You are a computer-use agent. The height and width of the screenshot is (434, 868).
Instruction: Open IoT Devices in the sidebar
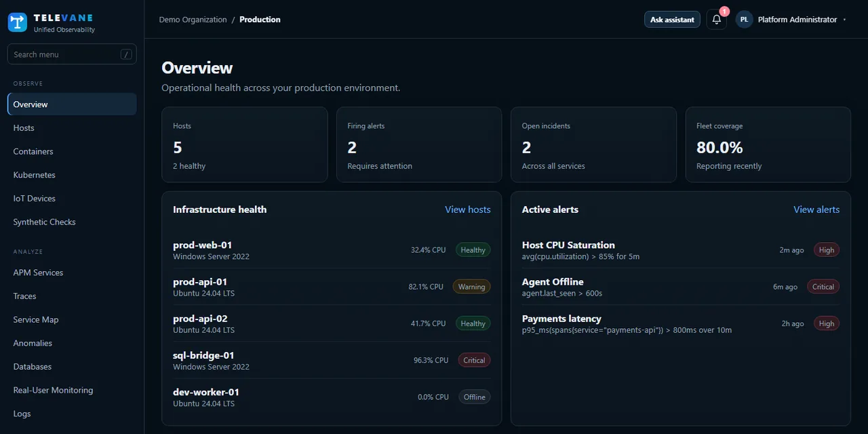click(72, 199)
